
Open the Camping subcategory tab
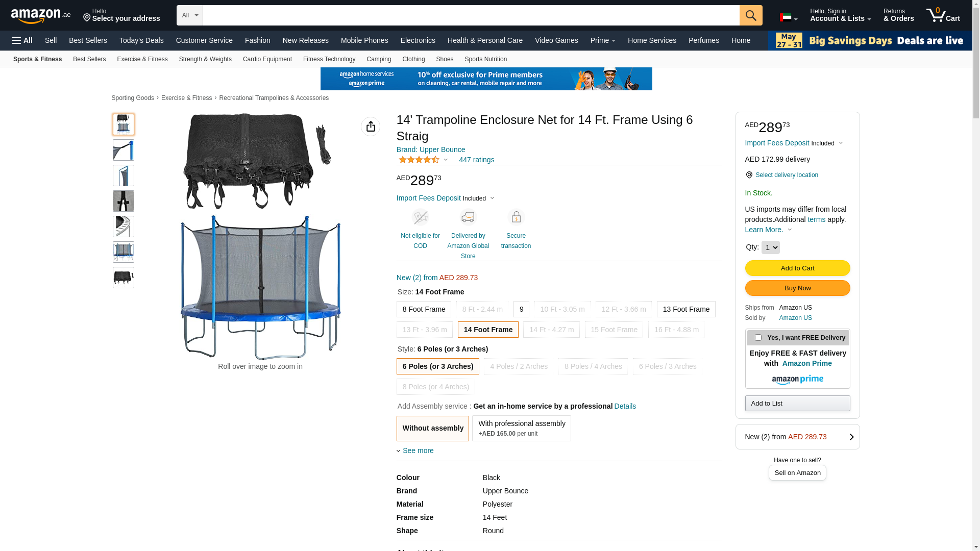coord(379,59)
